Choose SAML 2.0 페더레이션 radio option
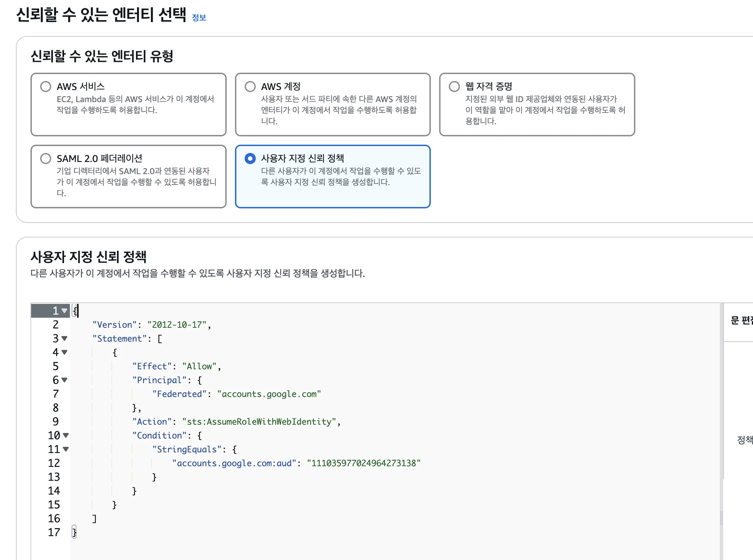Screen dimensions: 753x560 pyautogui.click(x=46, y=159)
